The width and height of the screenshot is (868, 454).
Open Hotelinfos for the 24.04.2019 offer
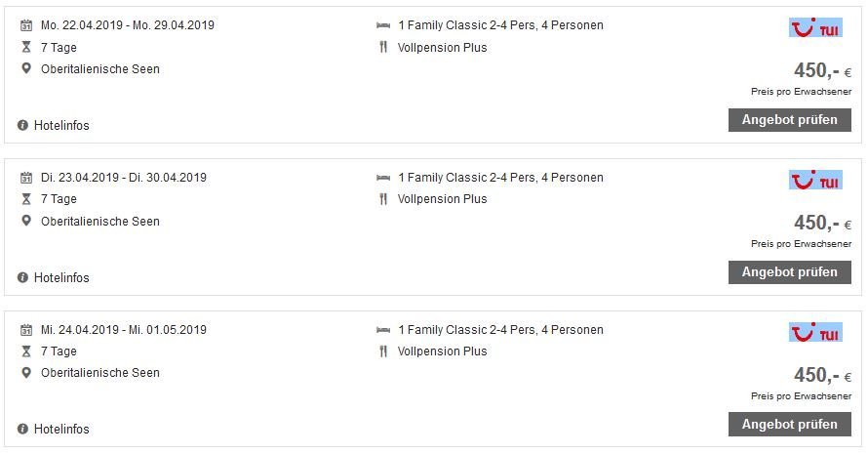[x=61, y=429]
